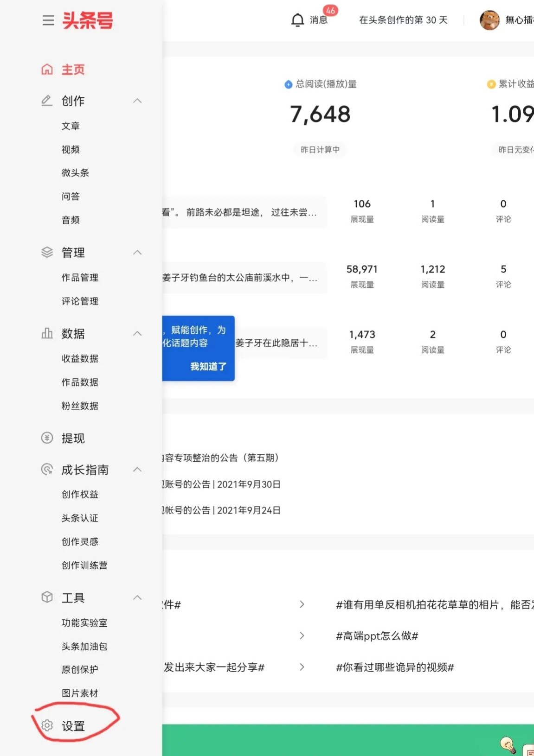Open 创作权益 menu item
The height and width of the screenshot is (756, 534).
[80, 495]
